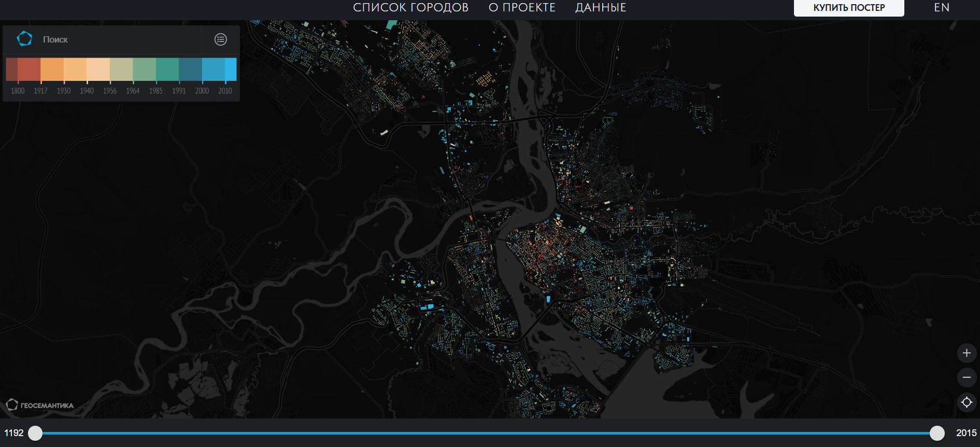980x447 pixels.
Task: Switch language to EN
Action: point(942,7)
